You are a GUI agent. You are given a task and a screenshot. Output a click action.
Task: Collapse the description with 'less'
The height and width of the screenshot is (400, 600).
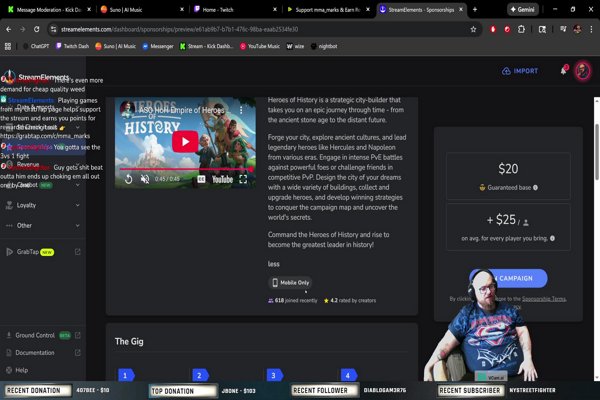(x=274, y=264)
